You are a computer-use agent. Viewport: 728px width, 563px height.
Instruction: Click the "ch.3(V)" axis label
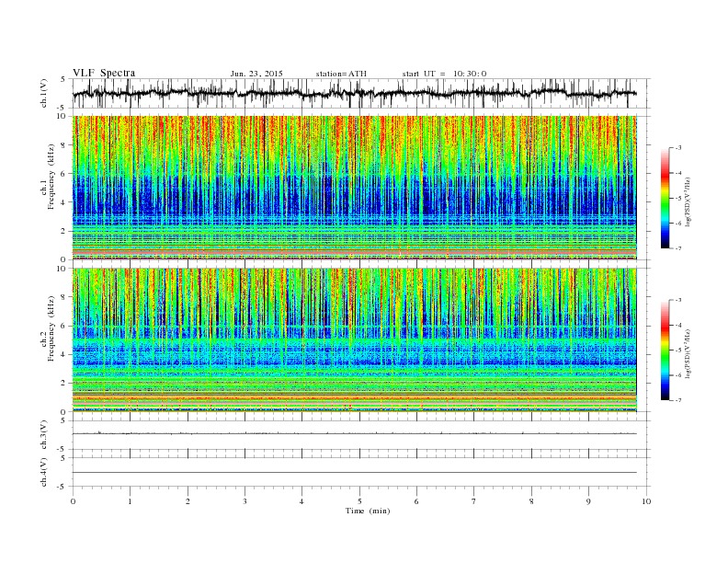44,435
